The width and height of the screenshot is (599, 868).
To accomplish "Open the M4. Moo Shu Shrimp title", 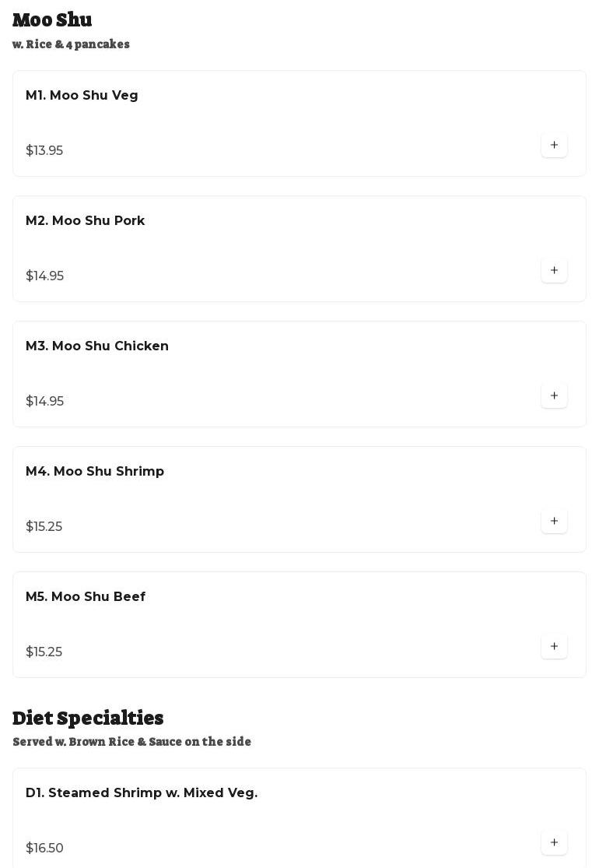I will 95,472.
